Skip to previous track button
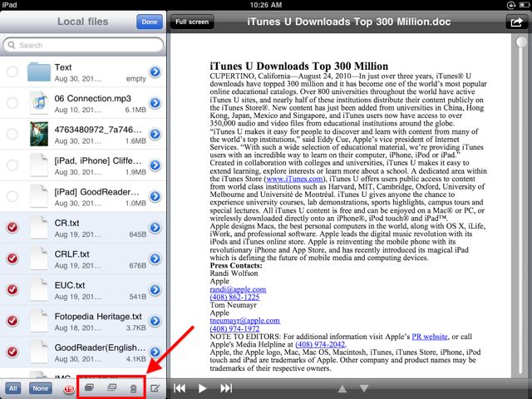The width and height of the screenshot is (532, 399). click(x=180, y=388)
